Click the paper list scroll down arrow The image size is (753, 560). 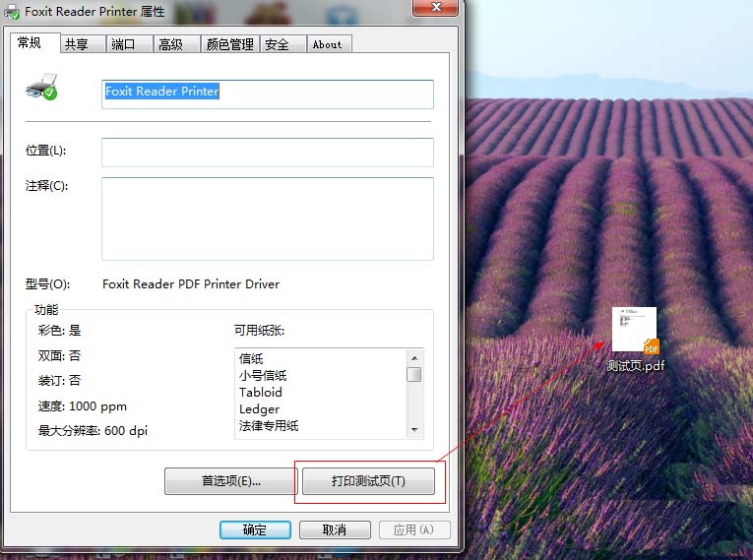(x=414, y=429)
